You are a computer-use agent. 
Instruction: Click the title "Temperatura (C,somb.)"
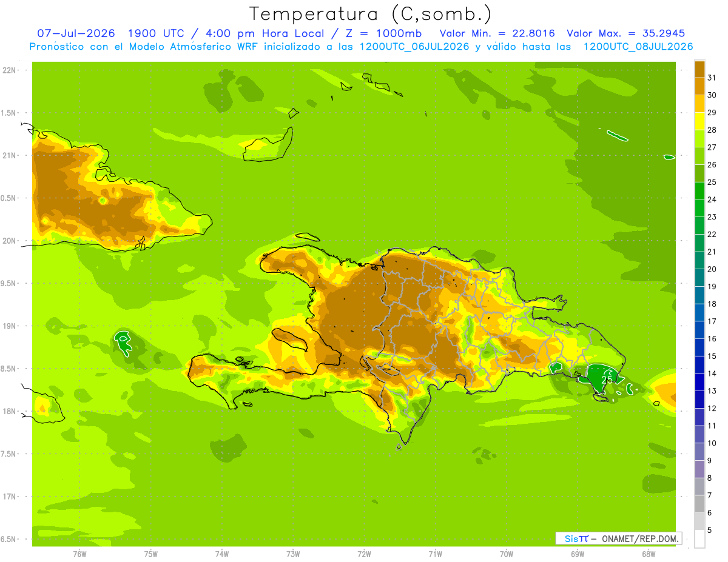click(371, 13)
